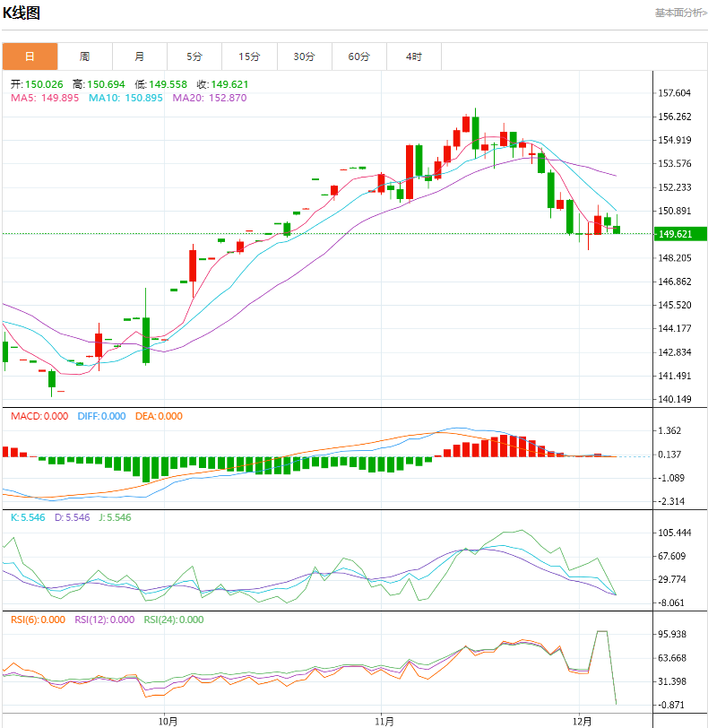Image resolution: width=708 pixels, height=728 pixels.
Task: Click the MA5: 149.895 label
Action: tap(45, 98)
